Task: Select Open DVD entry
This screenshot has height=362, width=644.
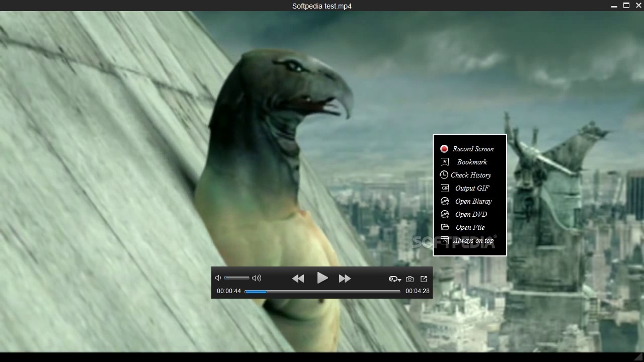Action: coord(471,214)
